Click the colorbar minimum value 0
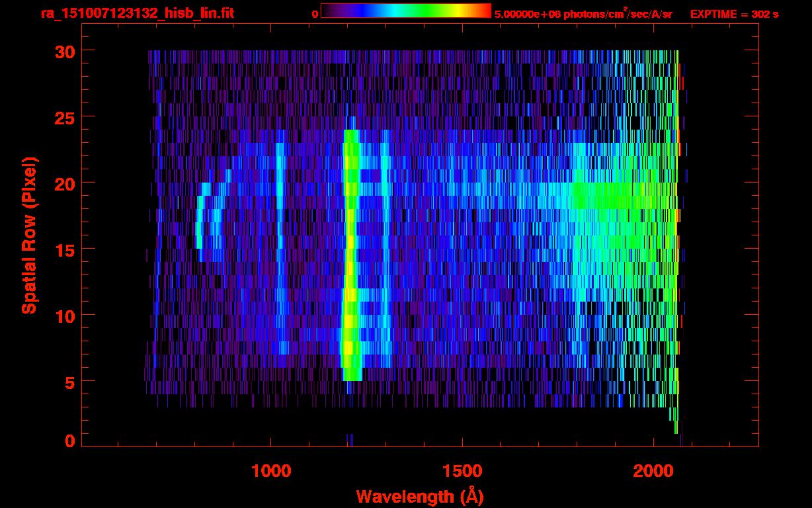812x508 pixels. pyautogui.click(x=315, y=14)
